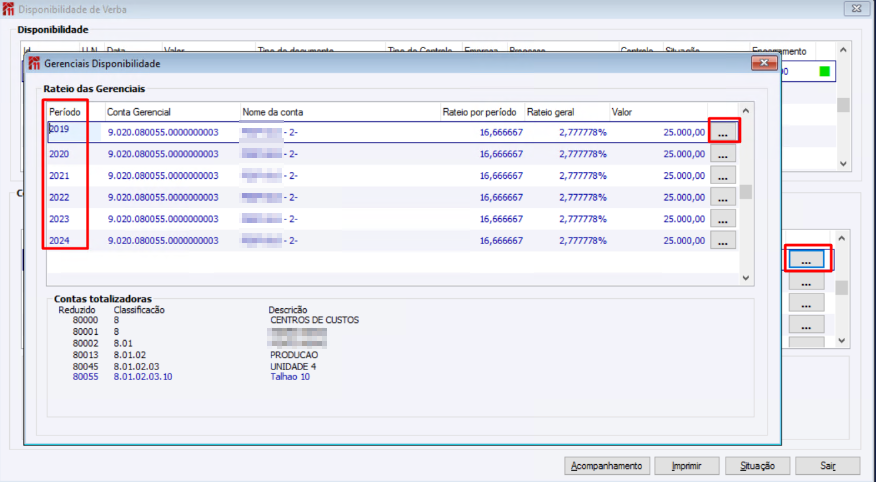
Task: Click totalizer row 80013 PRODUCAO
Action: click(195, 355)
